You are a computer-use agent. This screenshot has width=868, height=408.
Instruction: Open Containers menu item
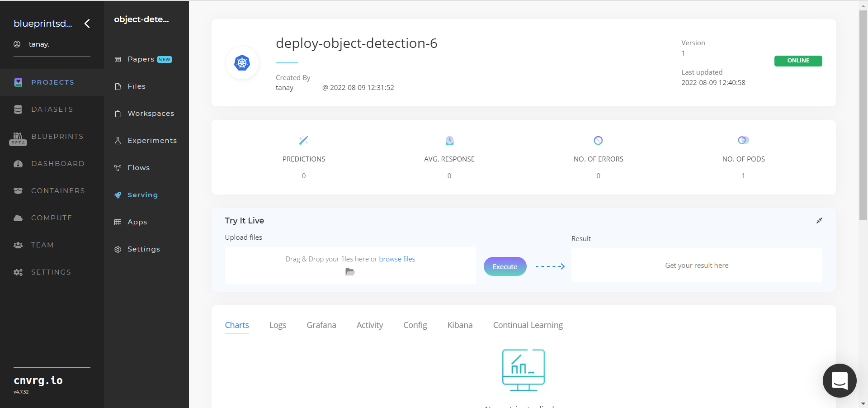(x=58, y=191)
